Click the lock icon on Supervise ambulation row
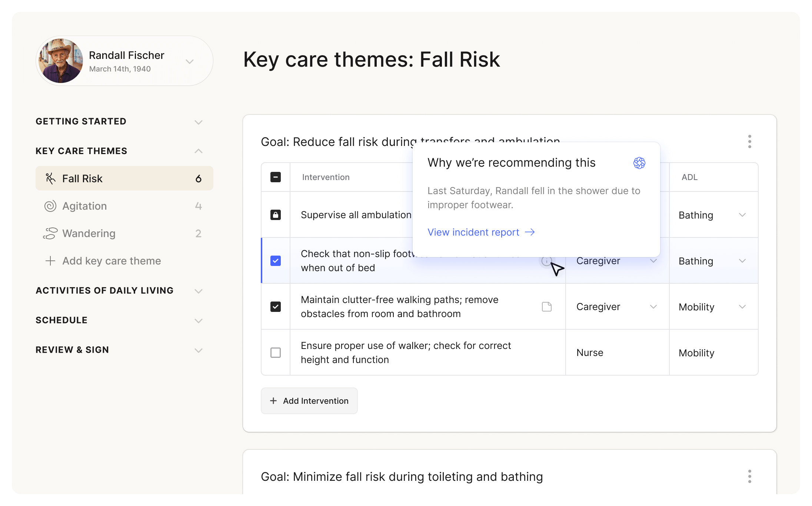The width and height of the screenshot is (812, 506). [276, 215]
